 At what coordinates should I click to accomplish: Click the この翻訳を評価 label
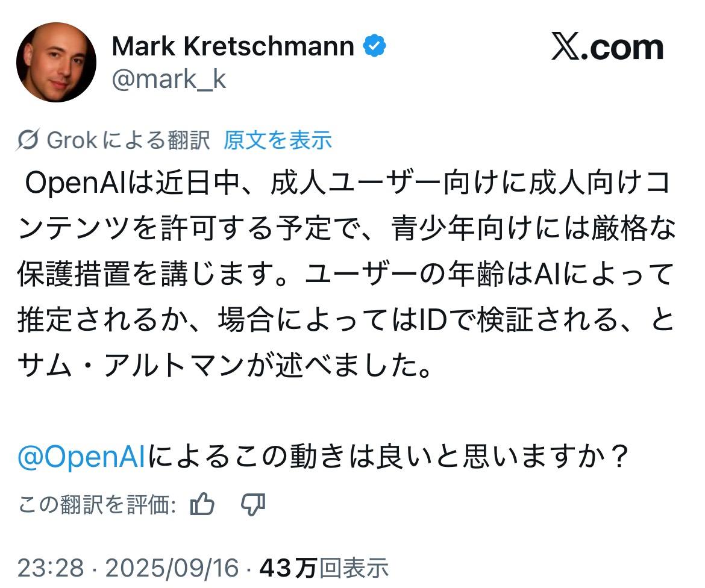(96, 505)
